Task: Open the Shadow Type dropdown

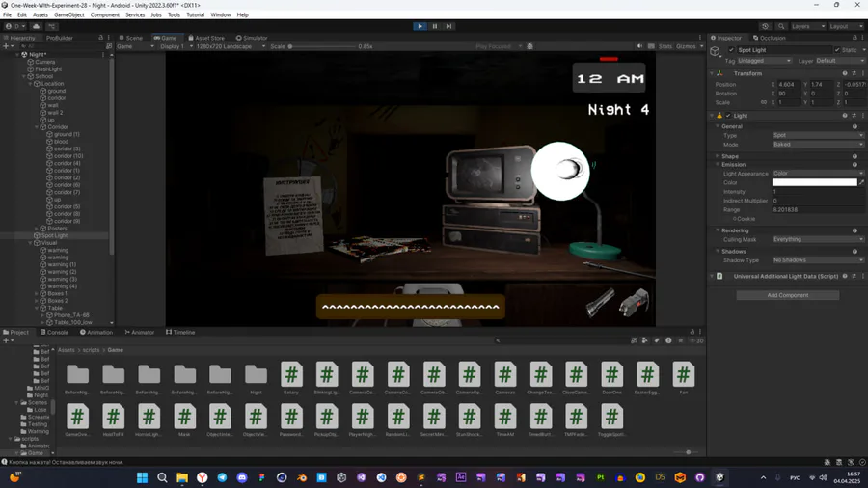Action: tap(818, 260)
